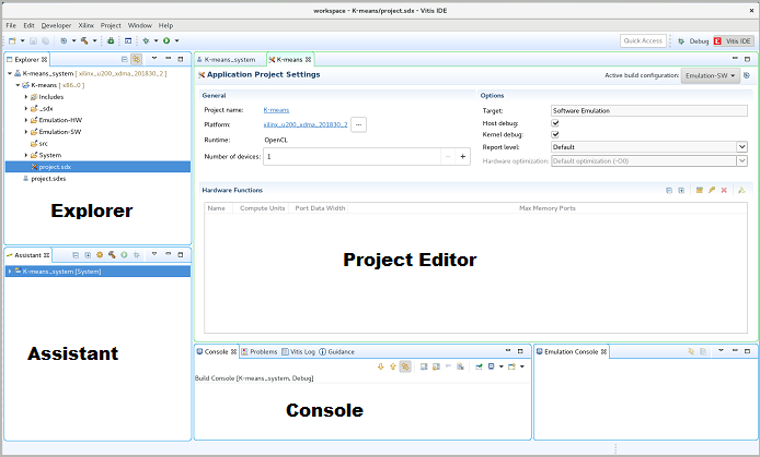Select project.sdx file in Explorer
760x457 pixels.
point(97,167)
